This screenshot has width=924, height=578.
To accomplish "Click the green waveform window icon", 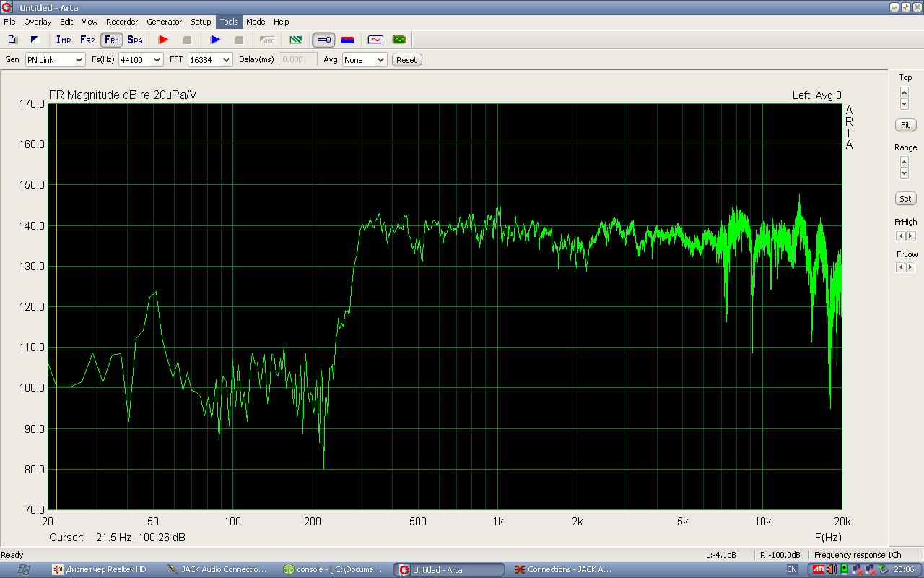I will click(399, 40).
